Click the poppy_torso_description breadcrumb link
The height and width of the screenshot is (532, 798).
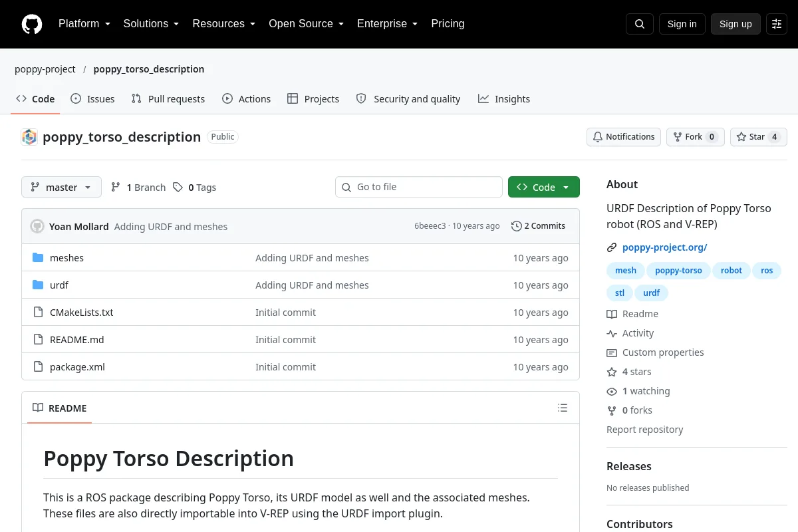pyautogui.click(x=149, y=69)
